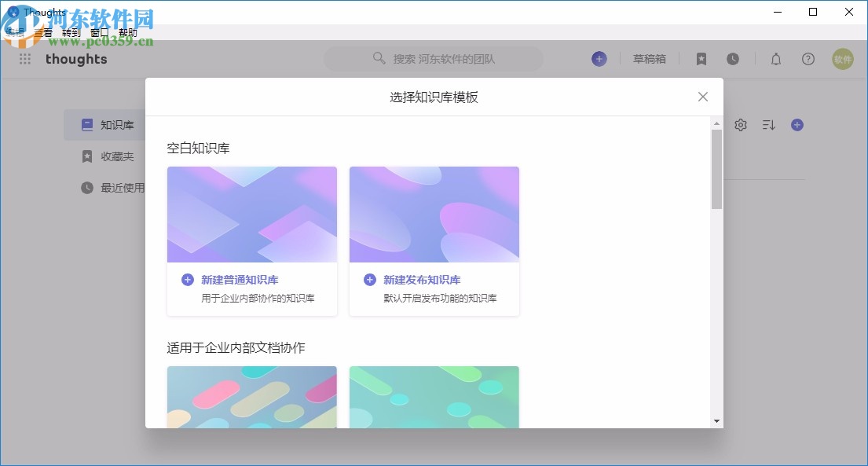
Task: Click the purple template thumbnail for 新建普通知识库
Action: (251, 213)
